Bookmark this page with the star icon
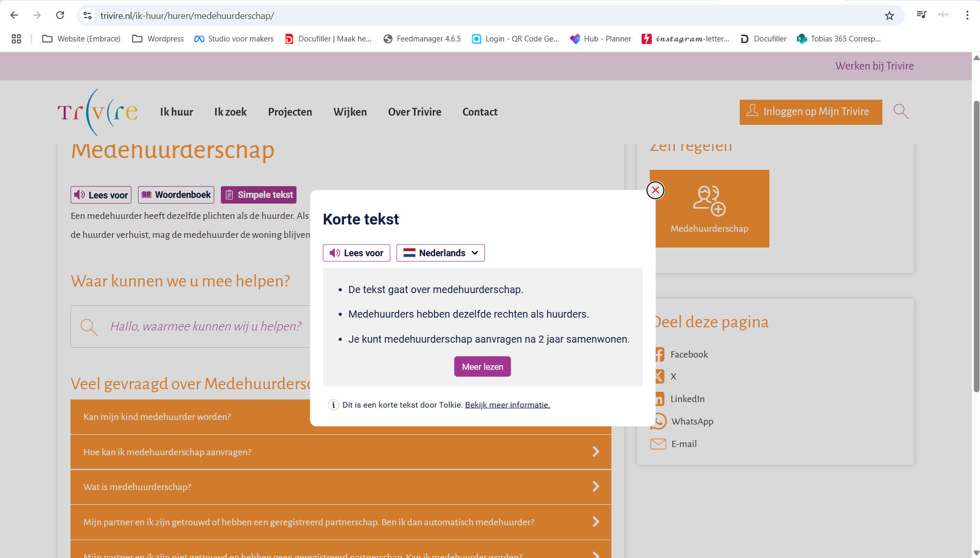980x558 pixels. (890, 16)
